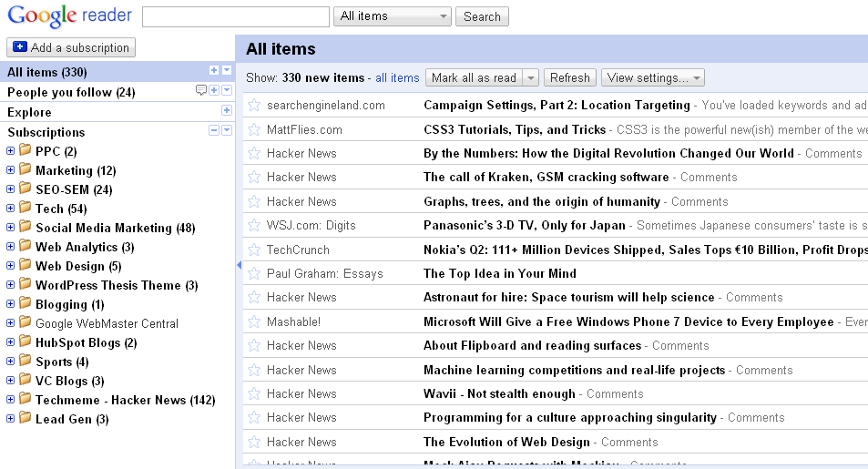868x469 pixels.
Task: Collapse the Subscriptions section with minus icon
Action: coord(214,130)
